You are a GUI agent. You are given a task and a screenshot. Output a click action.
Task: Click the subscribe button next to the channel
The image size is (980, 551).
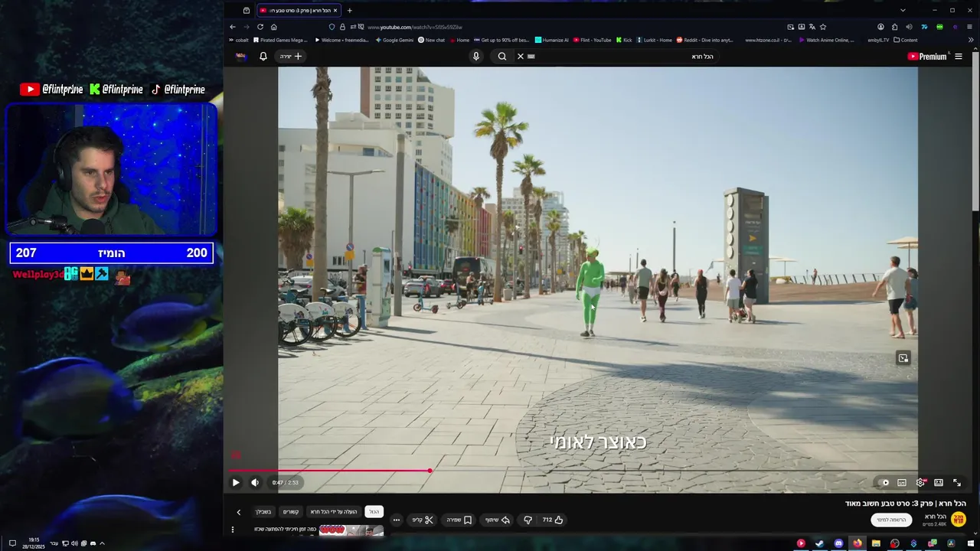coord(891,520)
